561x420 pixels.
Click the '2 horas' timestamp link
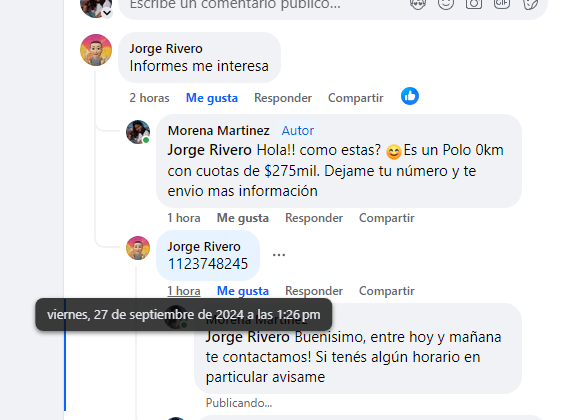pos(149,98)
